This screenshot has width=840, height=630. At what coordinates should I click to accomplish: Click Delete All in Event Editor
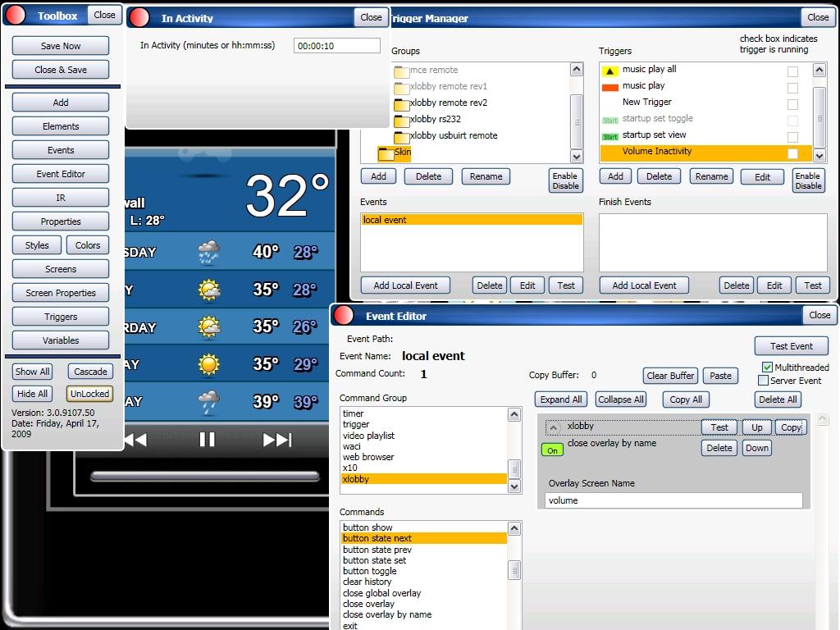(x=778, y=399)
